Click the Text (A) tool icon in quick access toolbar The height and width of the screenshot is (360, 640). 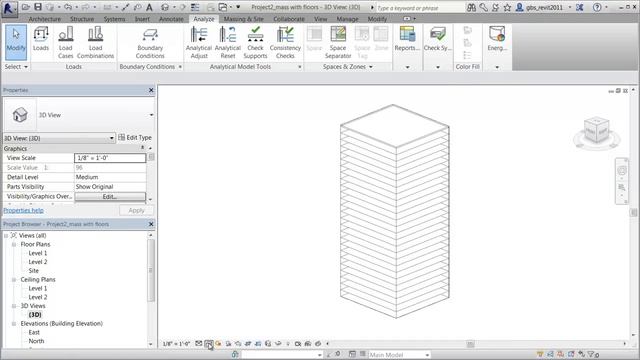(x=149, y=7)
